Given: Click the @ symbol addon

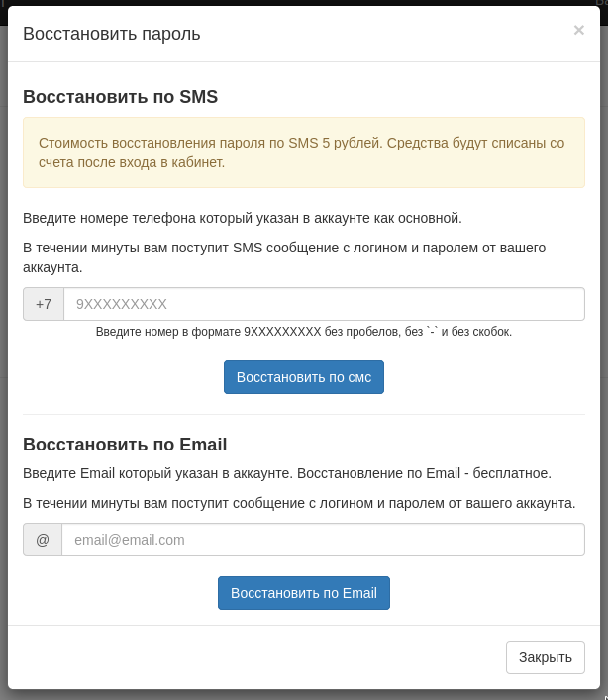Looking at the screenshot, I should pyautogui.click(x=43, y=540).
